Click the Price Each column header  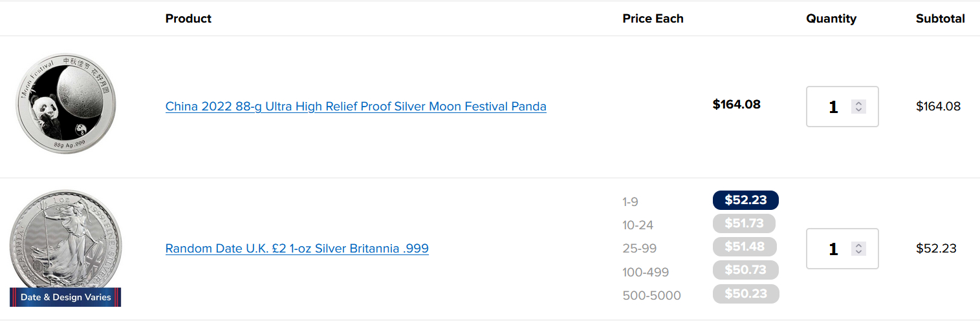(x=653, y=19)
